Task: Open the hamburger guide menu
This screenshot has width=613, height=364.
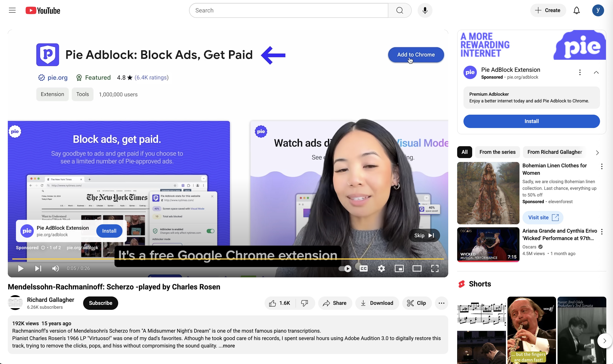Action: coord(12,10)
